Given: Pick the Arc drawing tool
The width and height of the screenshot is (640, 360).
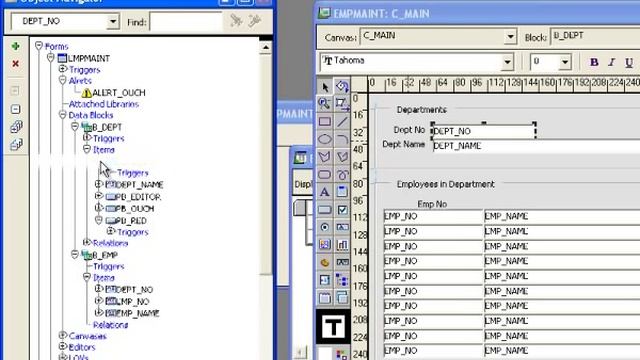Looking at the screenshot, I should 342,139.
